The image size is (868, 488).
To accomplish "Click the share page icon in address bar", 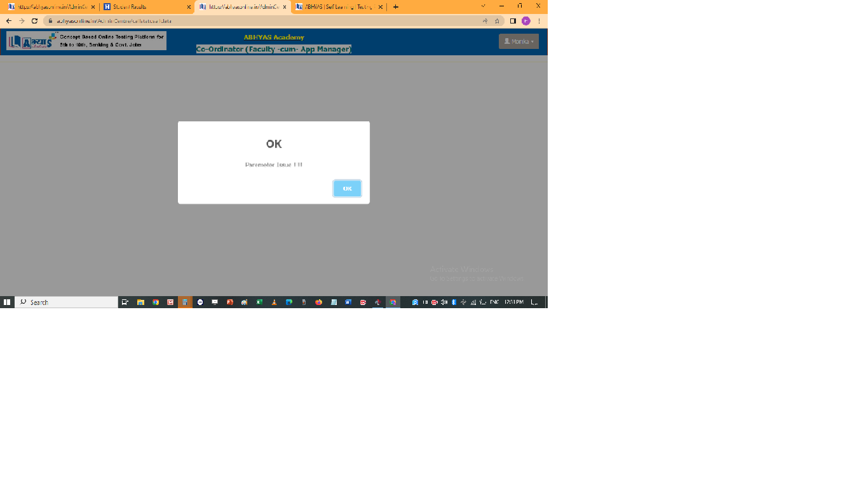I will 485,21.
